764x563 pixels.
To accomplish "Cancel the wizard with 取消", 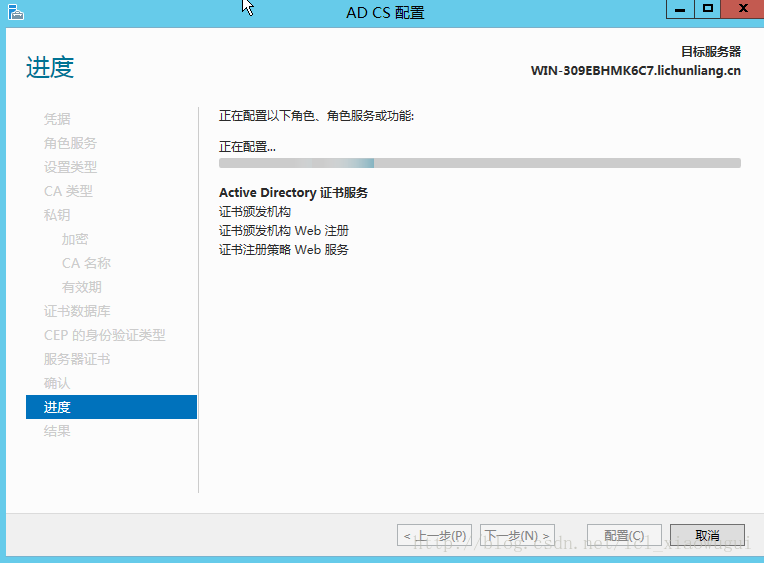I will pos(707,535).
